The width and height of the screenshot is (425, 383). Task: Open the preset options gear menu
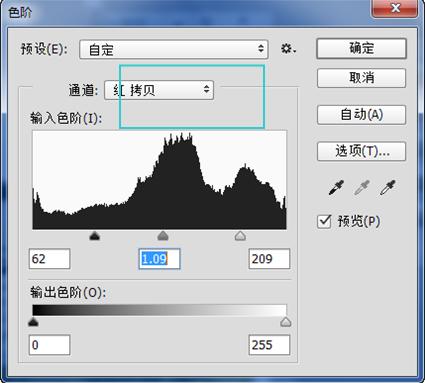(288, 49)
